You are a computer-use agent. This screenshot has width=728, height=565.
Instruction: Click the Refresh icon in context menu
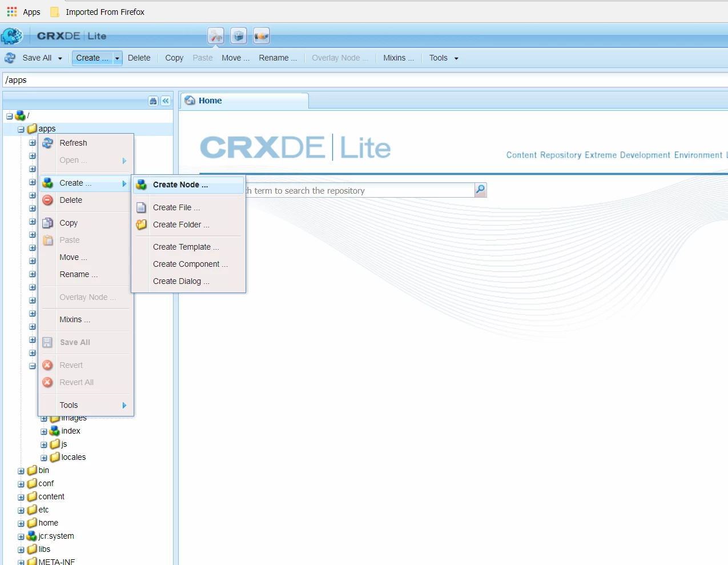[x=48, y=143]
